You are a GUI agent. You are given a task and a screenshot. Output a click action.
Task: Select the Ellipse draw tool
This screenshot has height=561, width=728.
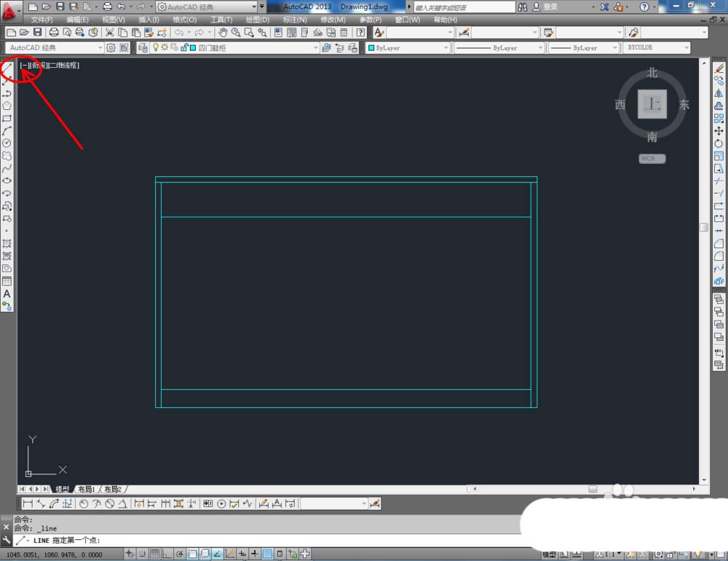coord(7,181)
